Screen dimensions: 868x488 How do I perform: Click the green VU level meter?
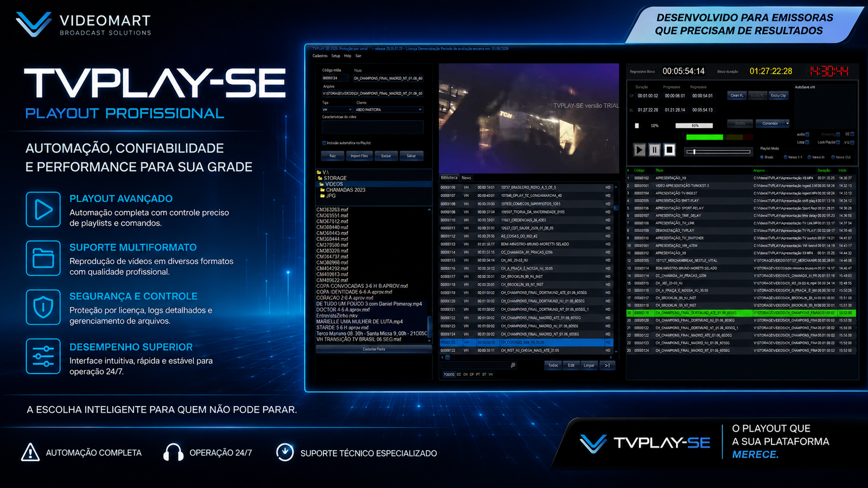[x=705, y=137]
